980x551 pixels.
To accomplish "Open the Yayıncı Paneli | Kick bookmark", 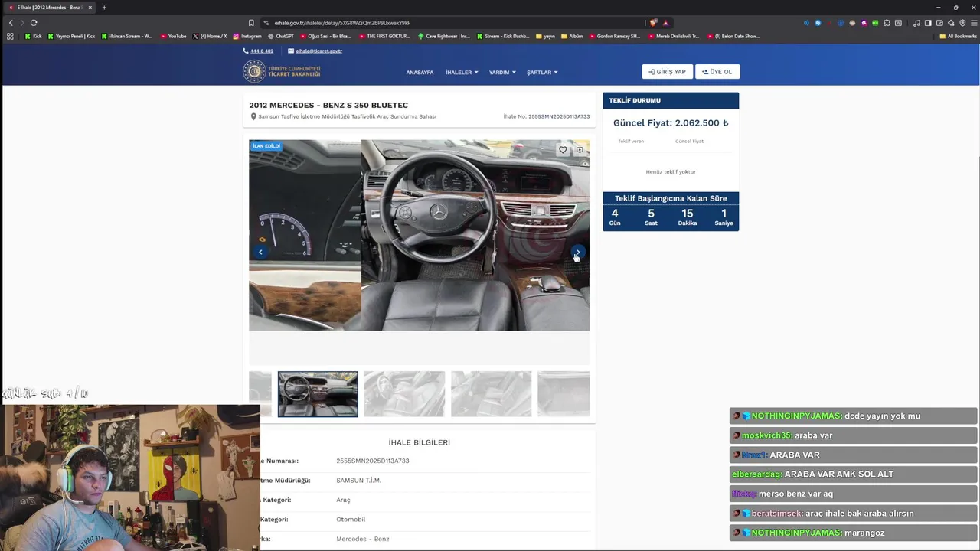I will pyautogui.click(x=71, y=36).
